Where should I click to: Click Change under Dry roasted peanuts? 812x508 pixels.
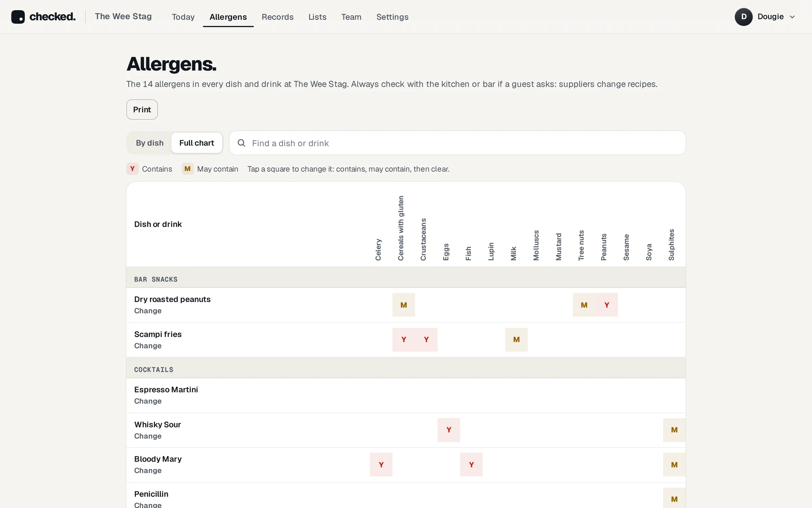pos(148,311)
